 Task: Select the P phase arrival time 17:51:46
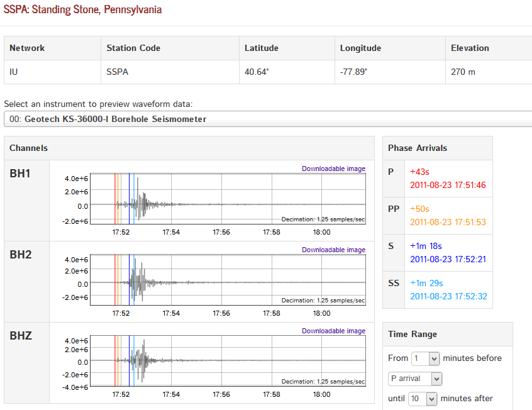tap(448, 185)
